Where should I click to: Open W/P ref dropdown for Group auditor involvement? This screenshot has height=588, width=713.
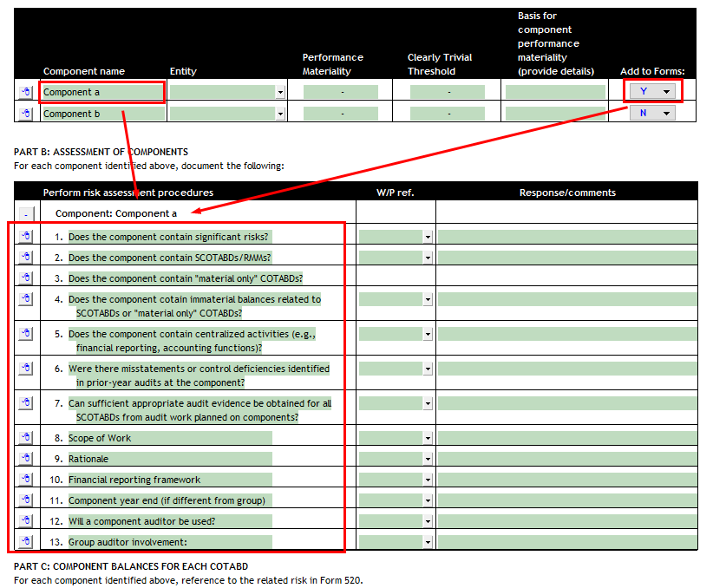[428, 542]
